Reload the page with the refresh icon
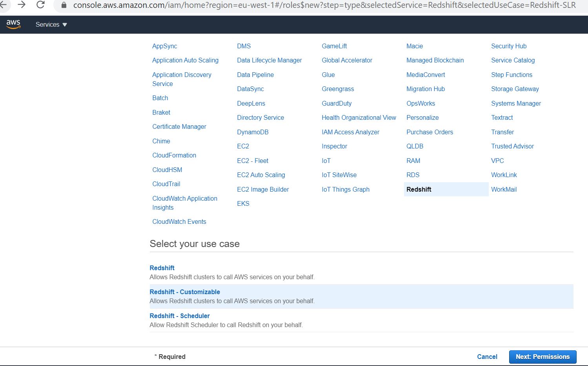The width and height of the screenshot is (588, 366). [x=40, y=5]
